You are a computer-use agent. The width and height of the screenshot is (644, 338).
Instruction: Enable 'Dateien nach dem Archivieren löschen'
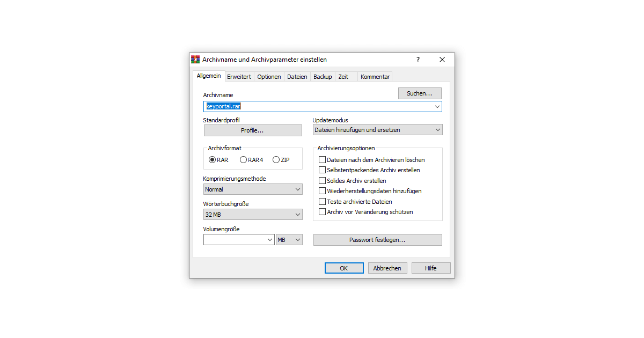coord(322,159)
